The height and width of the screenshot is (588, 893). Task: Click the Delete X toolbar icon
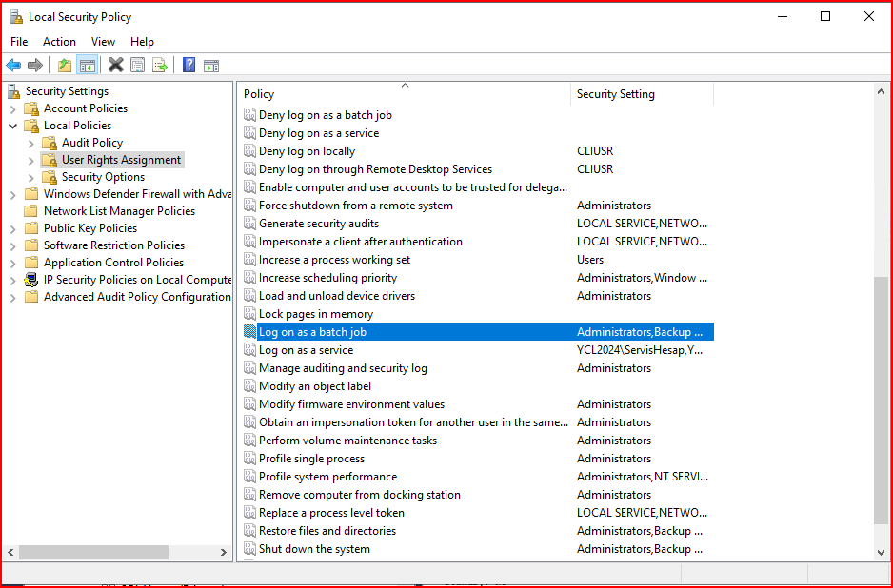pos(115,65)
